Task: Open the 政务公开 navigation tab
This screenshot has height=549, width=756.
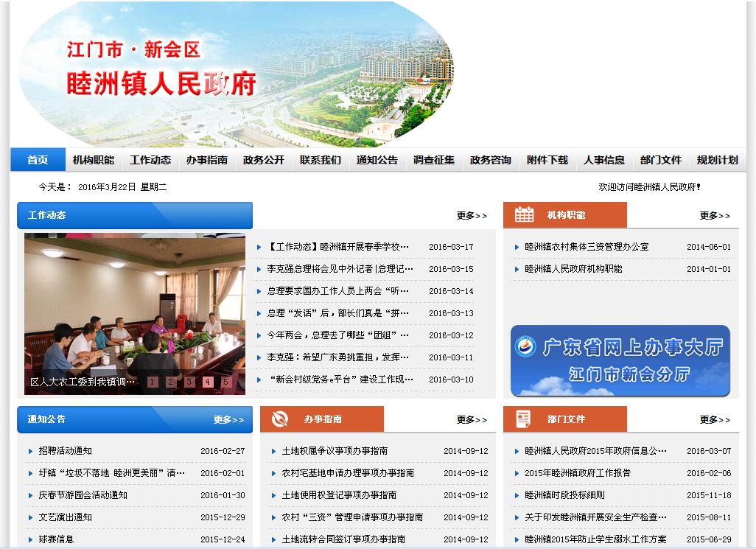Action: point(263,160)
